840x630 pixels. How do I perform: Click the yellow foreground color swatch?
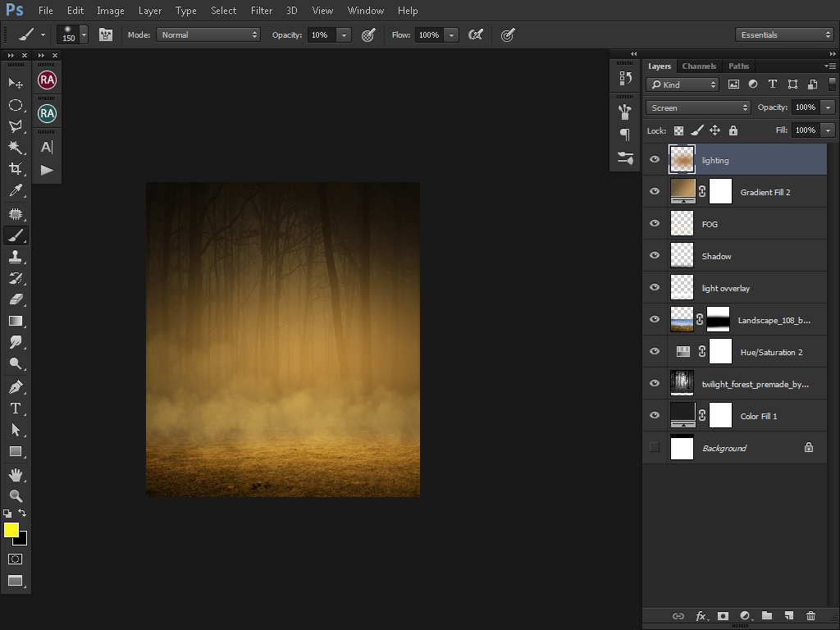point(11,530)
